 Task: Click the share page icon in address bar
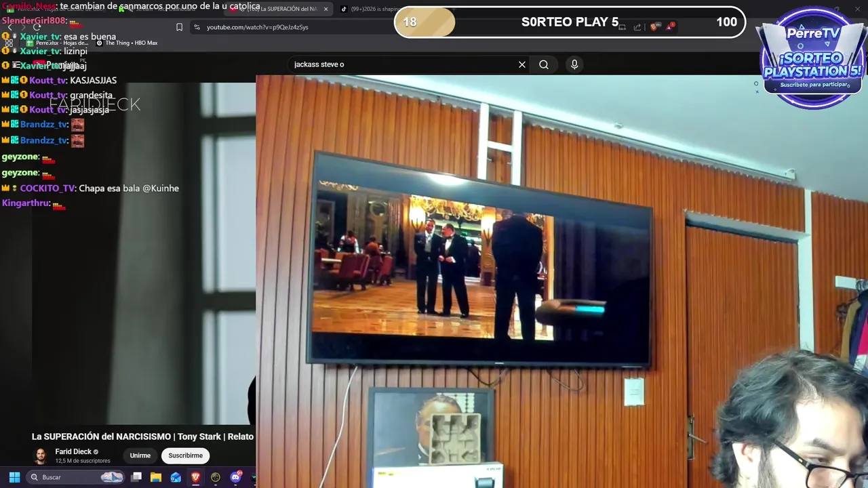637,27
